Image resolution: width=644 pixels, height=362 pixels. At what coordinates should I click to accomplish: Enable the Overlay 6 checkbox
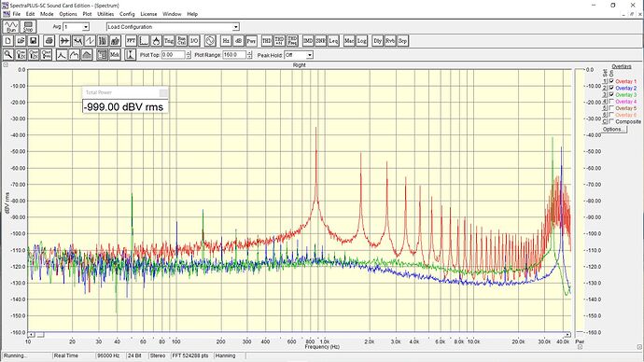coord(611,115)
